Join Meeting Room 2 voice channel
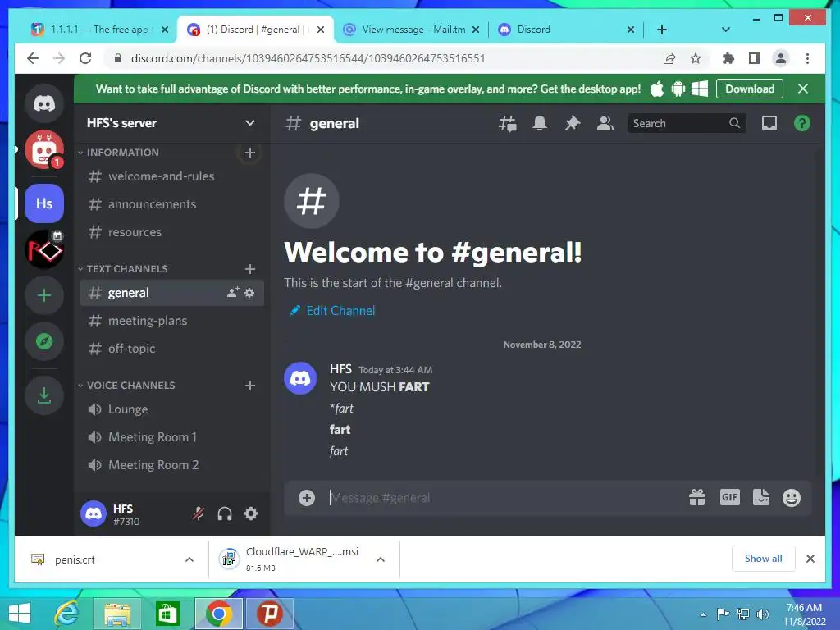Viewport: 840px width, 630px height. (x=172, y=465)
